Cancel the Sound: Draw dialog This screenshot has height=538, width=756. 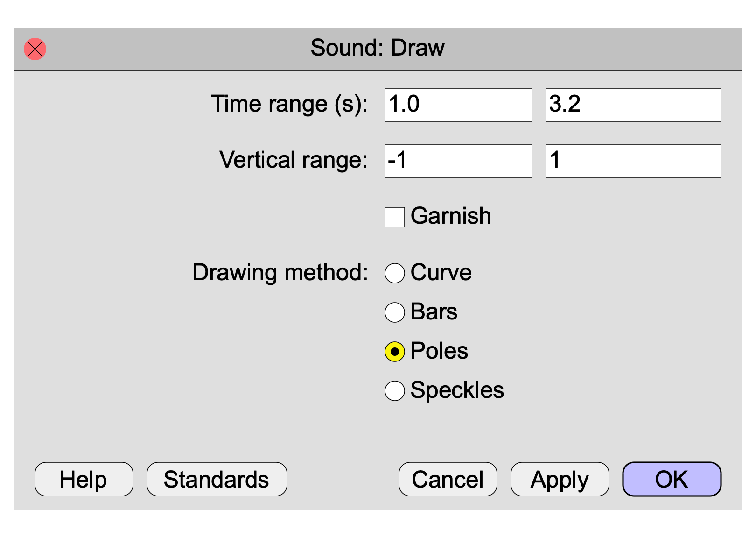(448, 479)
